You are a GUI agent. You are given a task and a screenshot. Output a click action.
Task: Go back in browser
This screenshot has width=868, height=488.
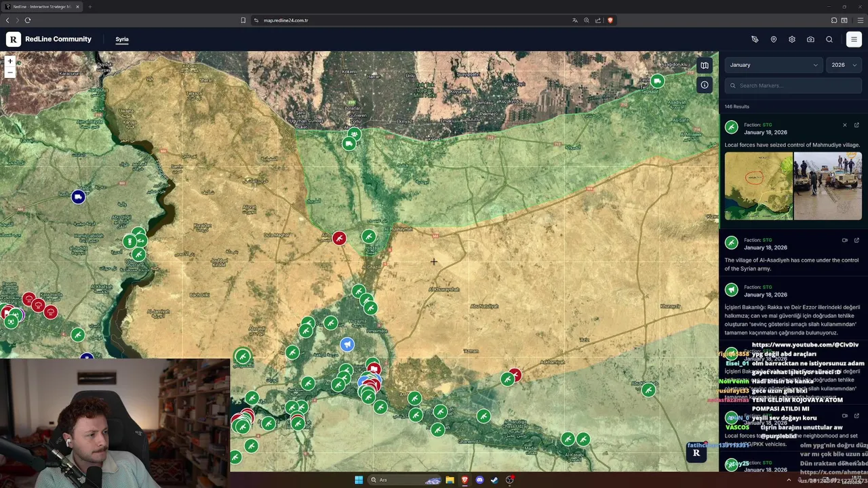coord(7,20)
